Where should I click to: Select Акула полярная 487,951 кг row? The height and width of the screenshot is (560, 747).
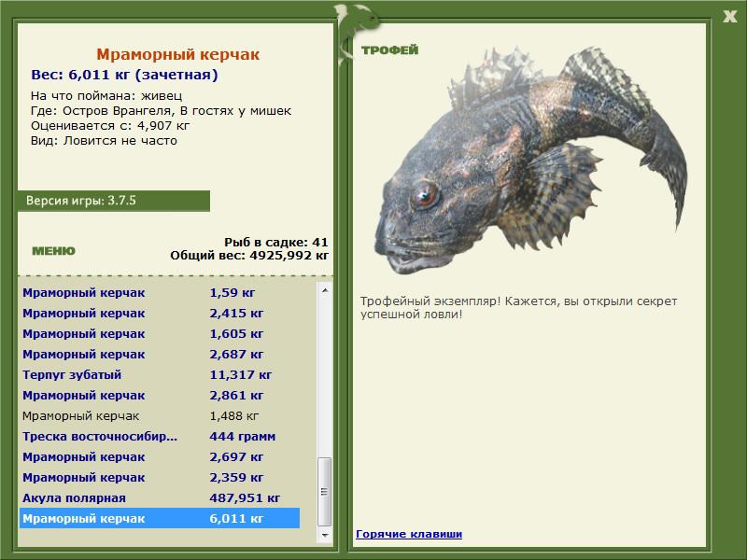tap(160, 497)
